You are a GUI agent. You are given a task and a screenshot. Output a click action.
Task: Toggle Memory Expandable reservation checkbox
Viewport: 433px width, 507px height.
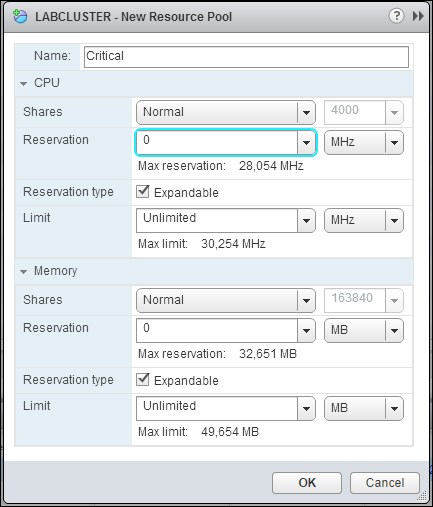click(x=143, y=380)
